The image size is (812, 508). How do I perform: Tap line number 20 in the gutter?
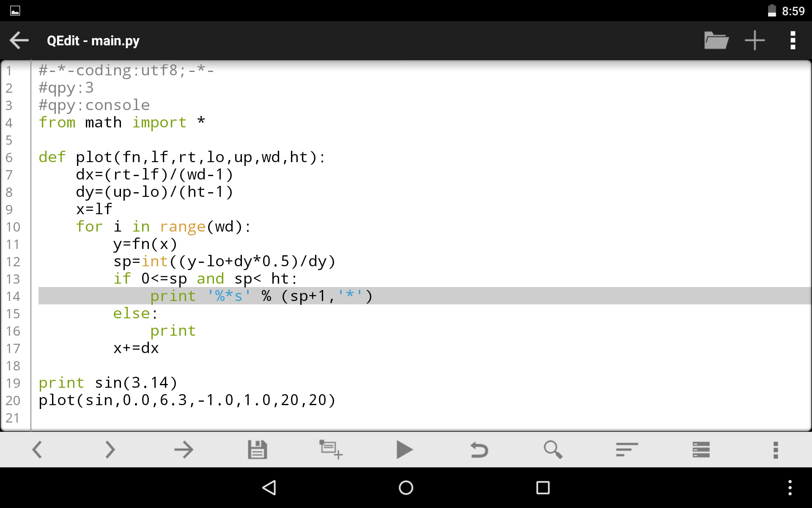(x=13, y=400)
